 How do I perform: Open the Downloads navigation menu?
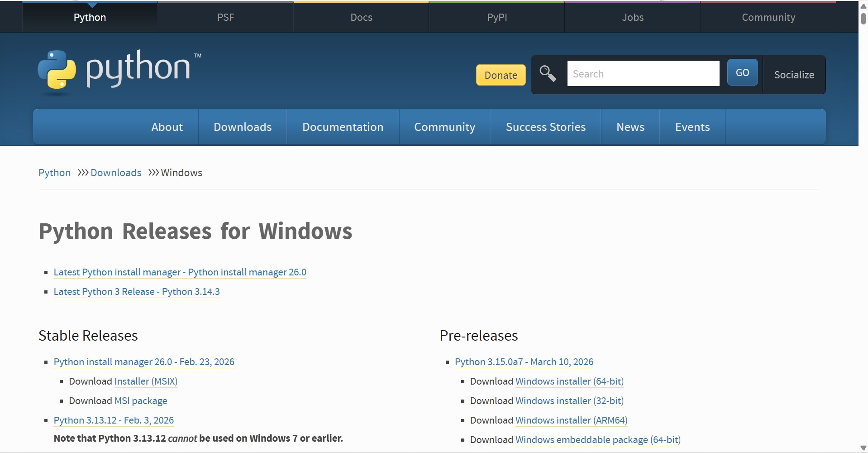(x=243, y=127)
